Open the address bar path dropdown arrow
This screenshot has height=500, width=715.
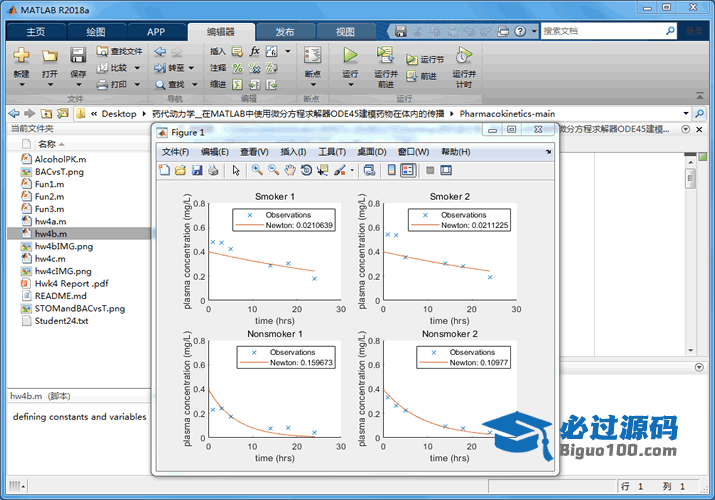tap(685, 113)
